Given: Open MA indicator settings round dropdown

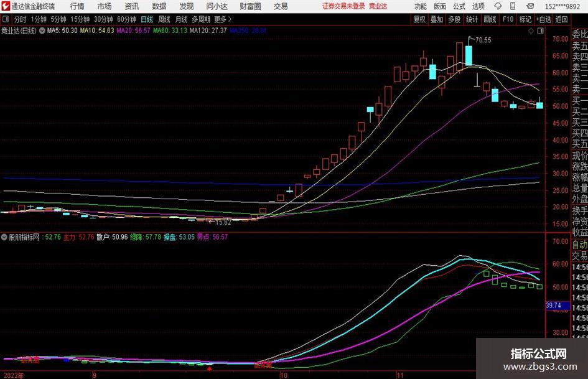Looking at the screenshot, I should (42, 30).
